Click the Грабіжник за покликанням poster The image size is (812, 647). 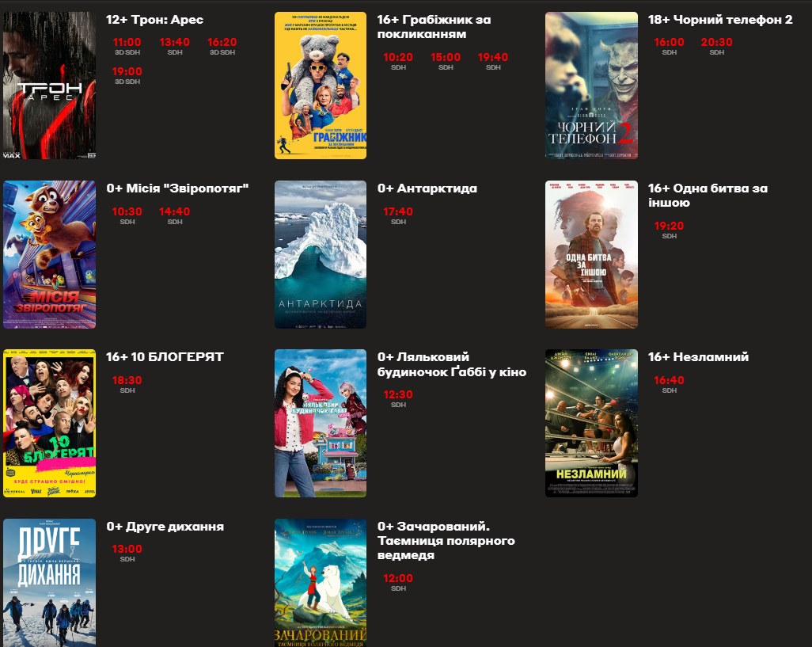321,86
